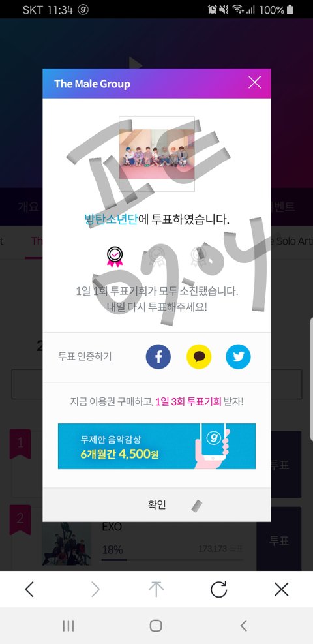Jump to page top arrow icon

(156, 590)
